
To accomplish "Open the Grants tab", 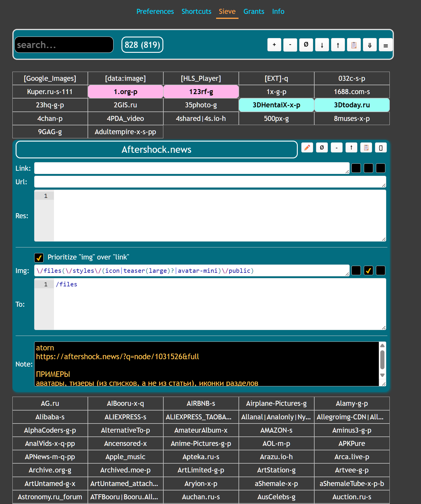I will click(x=254, y=12).
